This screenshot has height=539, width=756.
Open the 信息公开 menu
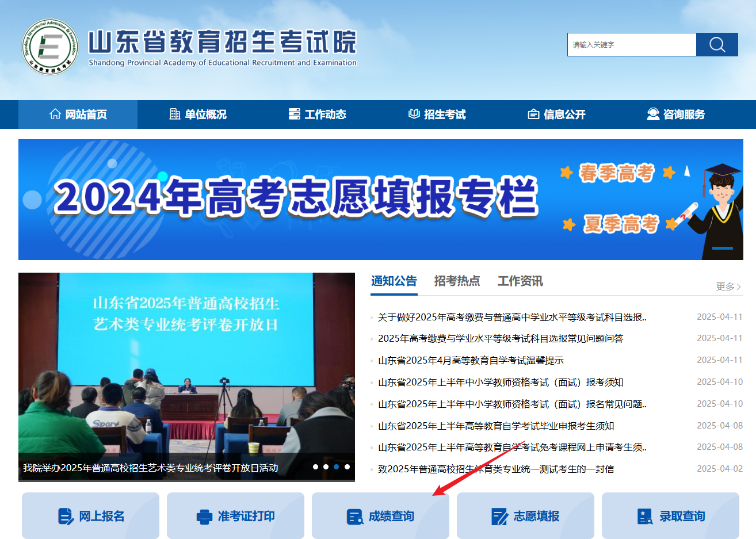click(x=557, y=114)
